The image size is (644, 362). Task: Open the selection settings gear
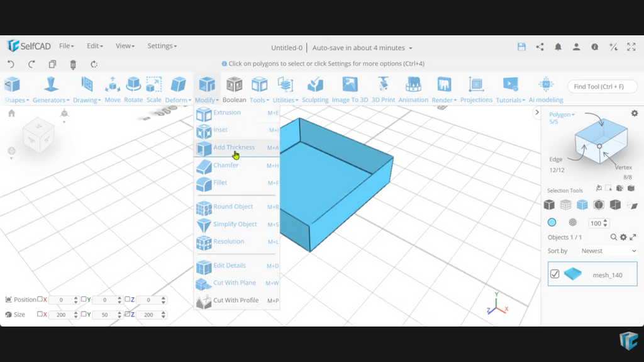coord(635,113)
